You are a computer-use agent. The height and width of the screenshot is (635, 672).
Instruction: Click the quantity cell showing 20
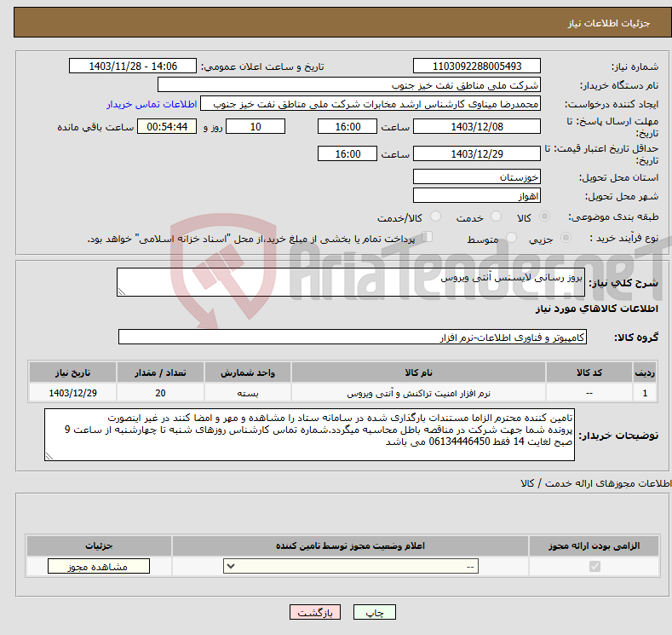point(160,393)
